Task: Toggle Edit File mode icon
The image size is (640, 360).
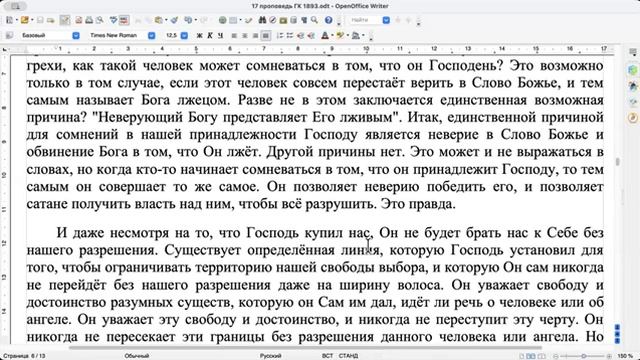Action: coord(65,20)
